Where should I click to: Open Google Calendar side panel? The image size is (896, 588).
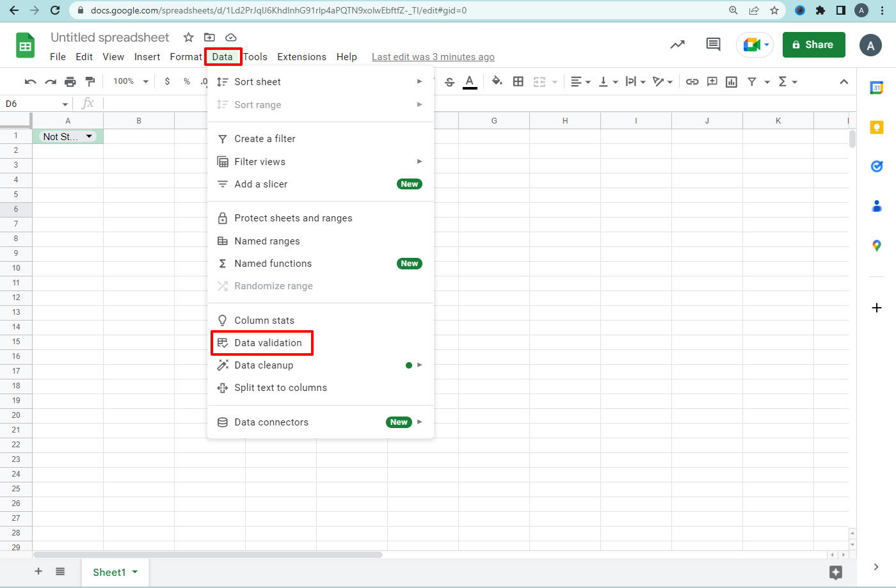point(877,88)
